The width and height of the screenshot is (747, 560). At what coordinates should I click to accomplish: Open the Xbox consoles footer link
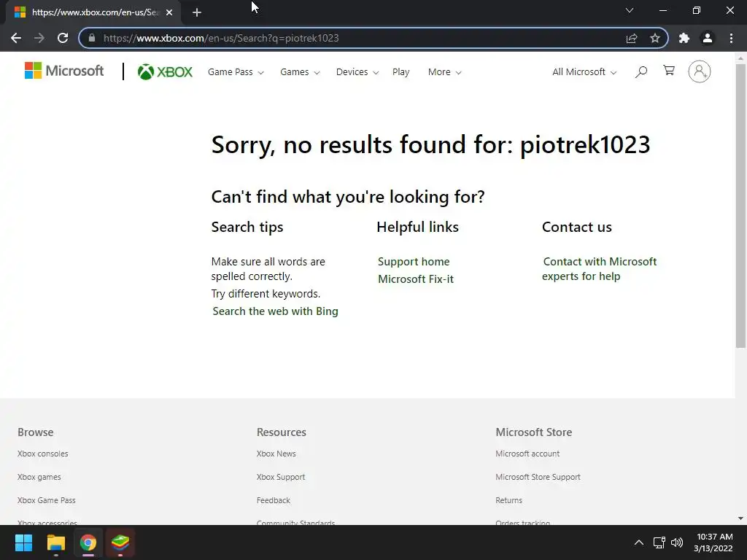click(x=43, y=454)
